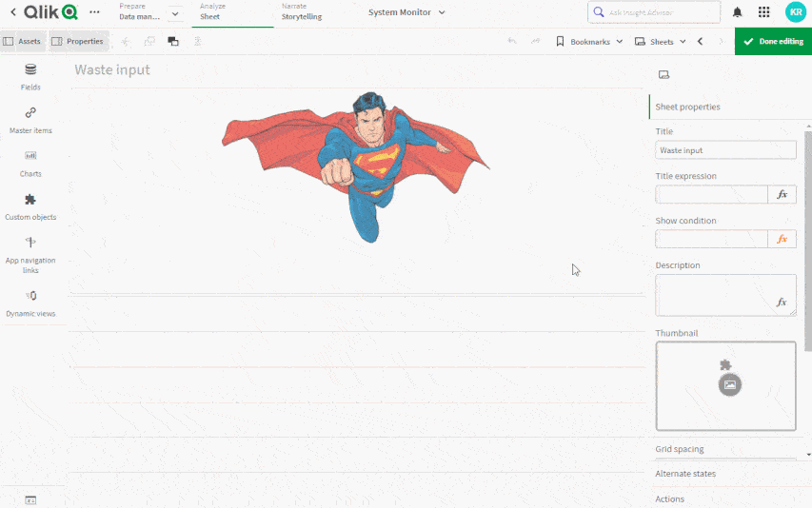Go to the next sheet

tap(721, 42)
